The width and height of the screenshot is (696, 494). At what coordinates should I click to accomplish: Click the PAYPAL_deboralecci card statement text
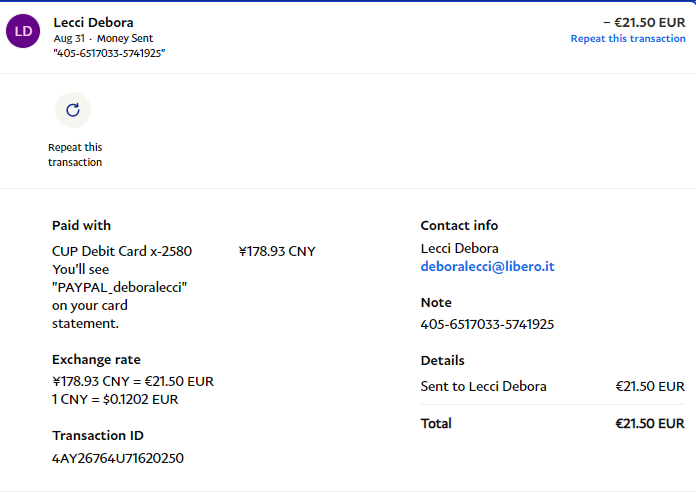[120, 287]
